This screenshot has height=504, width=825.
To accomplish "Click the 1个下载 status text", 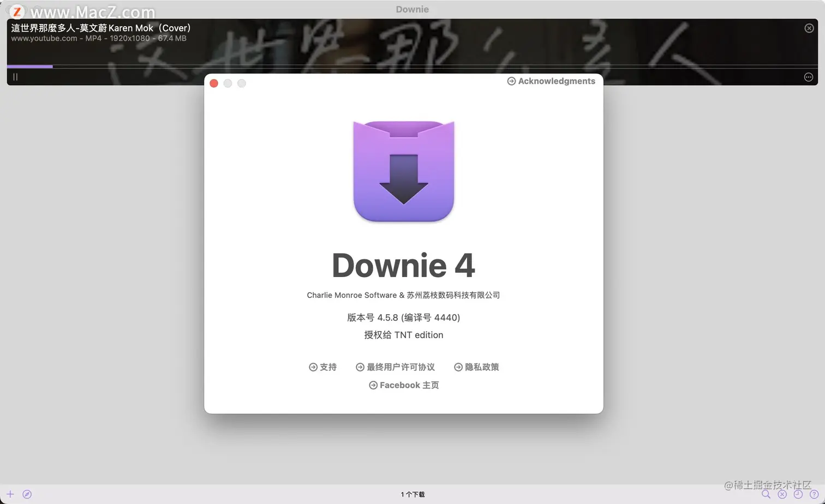I will (x=412, y=494).
